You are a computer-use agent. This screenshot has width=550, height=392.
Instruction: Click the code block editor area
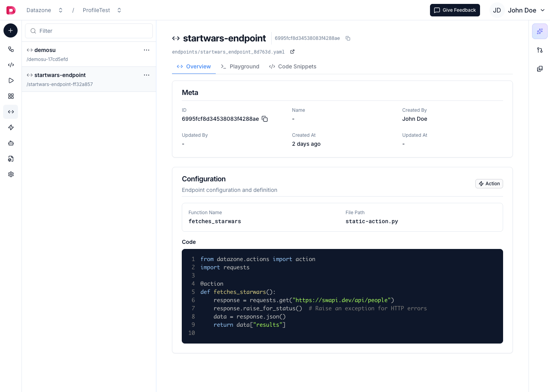click(342, 296)
